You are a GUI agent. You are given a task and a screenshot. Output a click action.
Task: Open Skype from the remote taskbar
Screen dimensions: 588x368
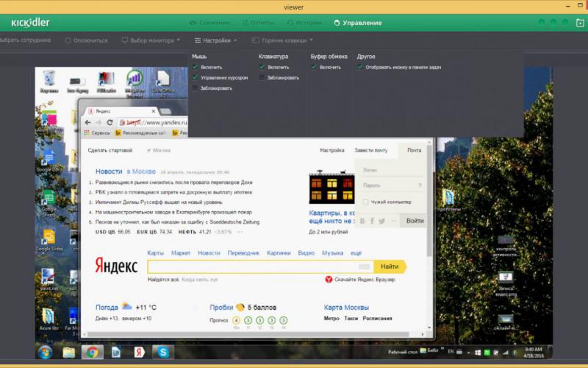(162, 352)
